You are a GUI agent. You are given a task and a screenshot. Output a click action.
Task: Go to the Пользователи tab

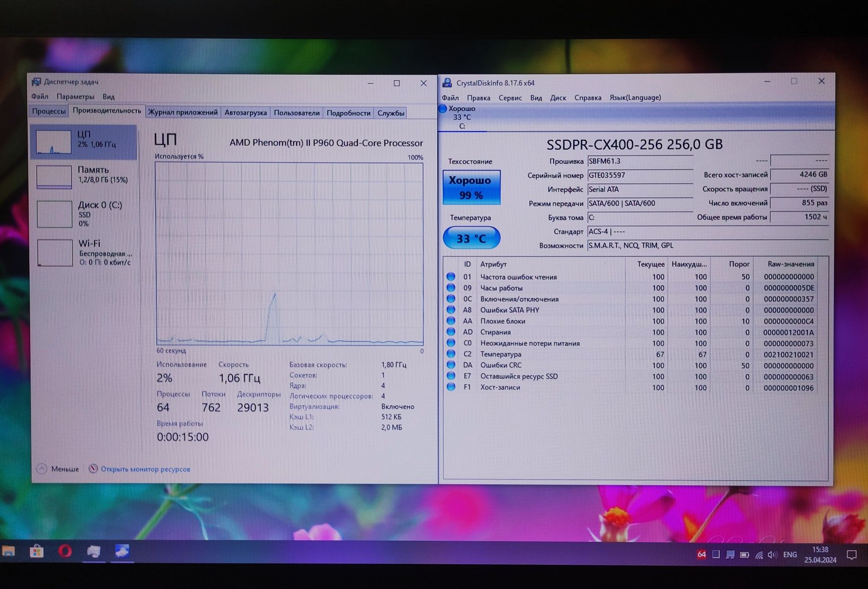[297, 113]
